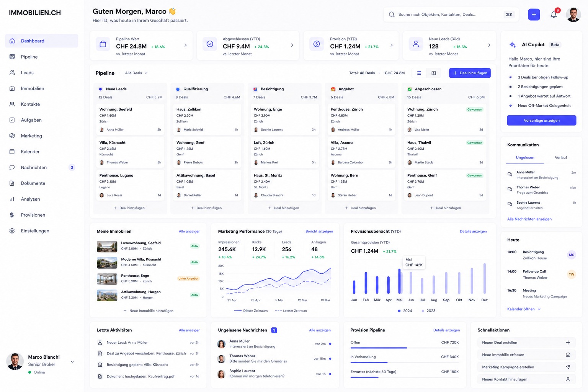Open Penthouse, Zürich deal card

tap(362, 119)
